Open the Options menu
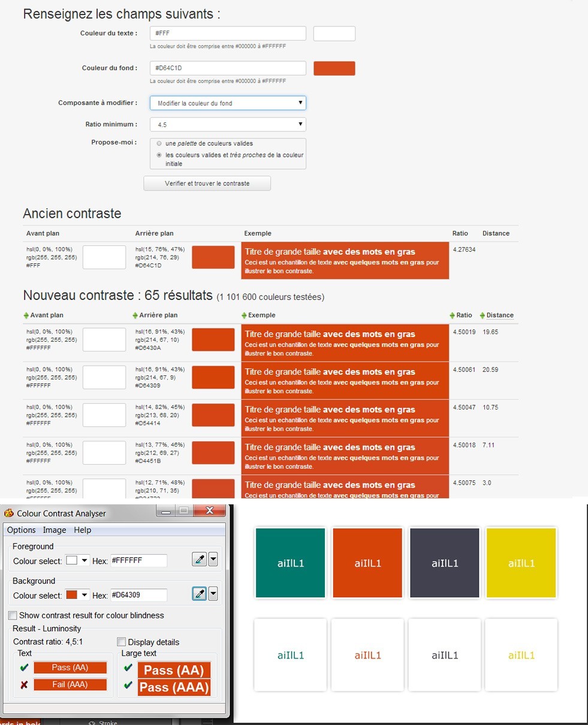The height and width of the screenshot is (725, 588). 22,530
